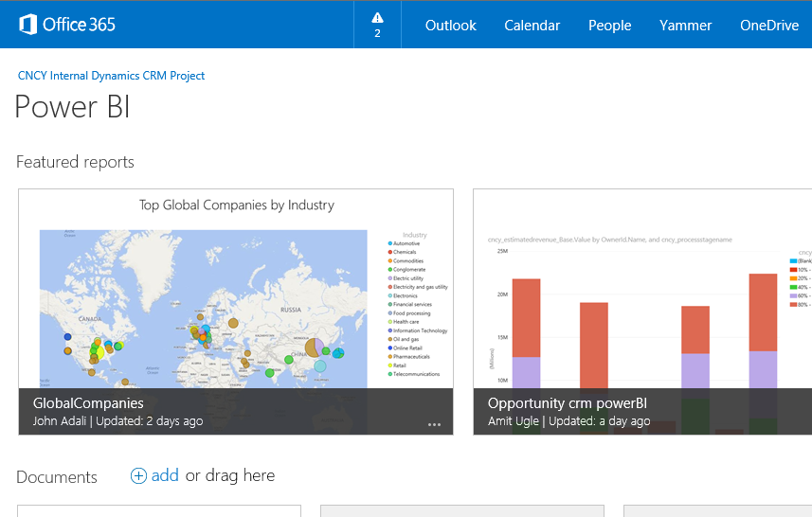The width and height of the screenshot is (812, 517).
Task: Navigate to OneDrive
Action: click(768, 26)
